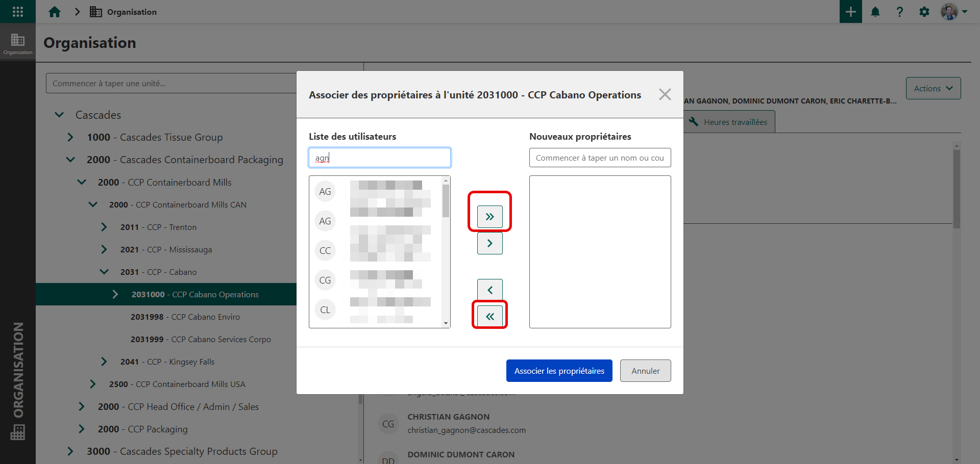Collapse 2000 - CCP Containerboard Mills
Image resolution: width=980 pixels, height=464 pixels.
click(82, 182)
